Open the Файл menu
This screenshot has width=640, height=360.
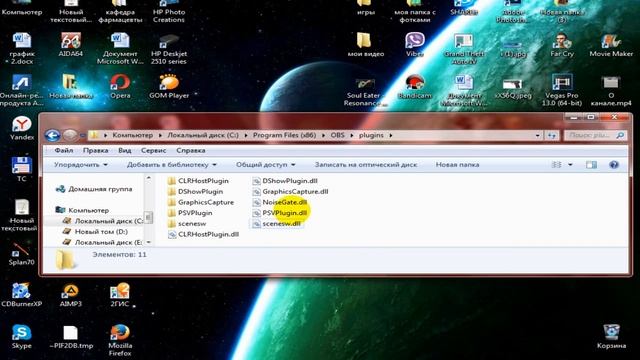64,150
